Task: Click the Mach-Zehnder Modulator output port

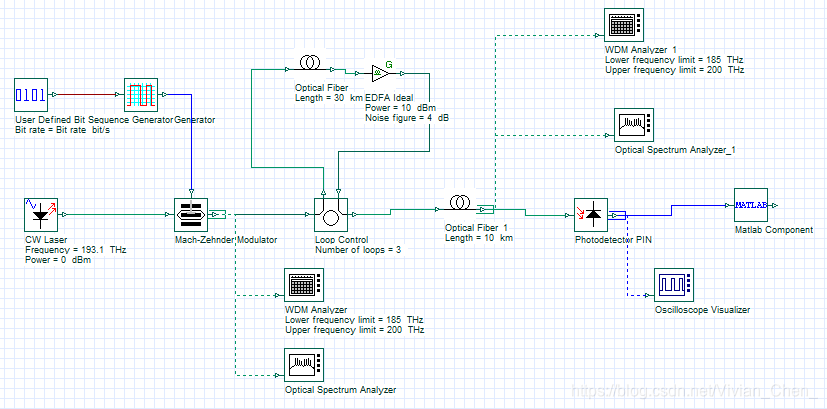Action: (216, 214)
